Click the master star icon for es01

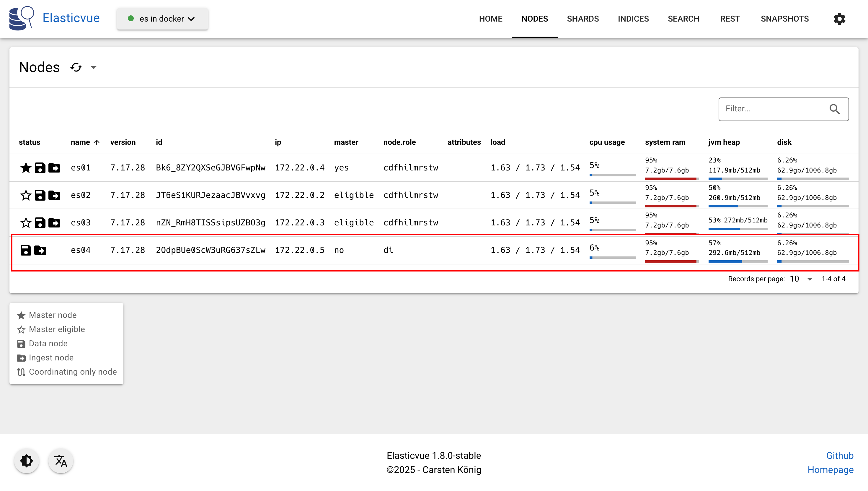point(26,168)
